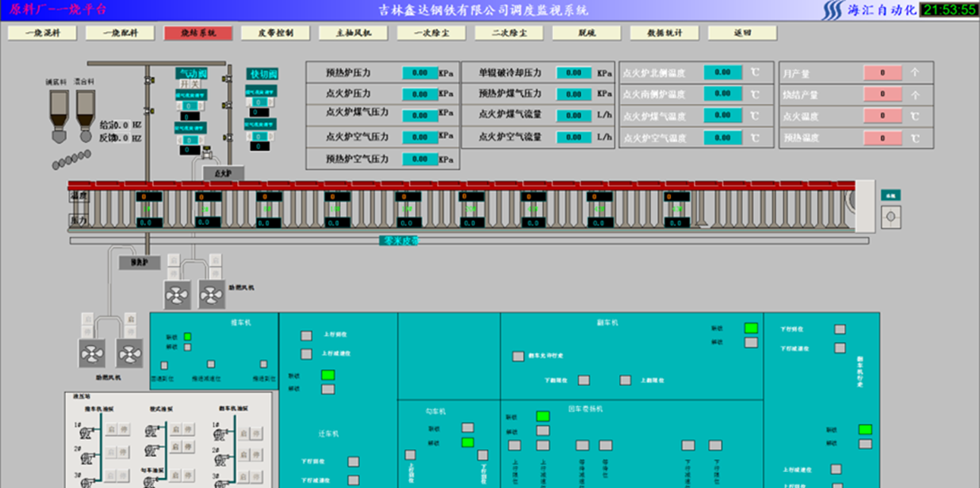Click the 海汇自动化 logo icon

833,10
